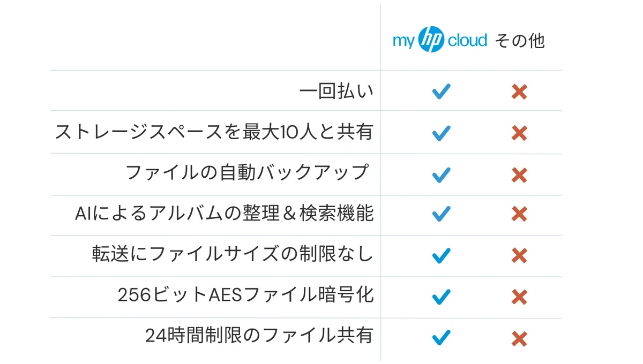Click red cross for AIアルバム整理 row
Viewport: 643px width, 364px height.
click(519, 214)
